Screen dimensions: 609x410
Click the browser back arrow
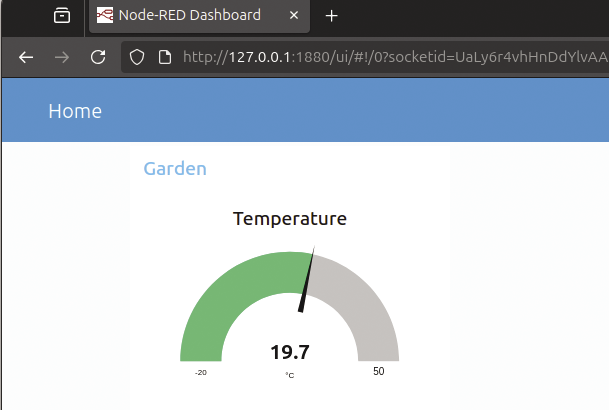26,57
